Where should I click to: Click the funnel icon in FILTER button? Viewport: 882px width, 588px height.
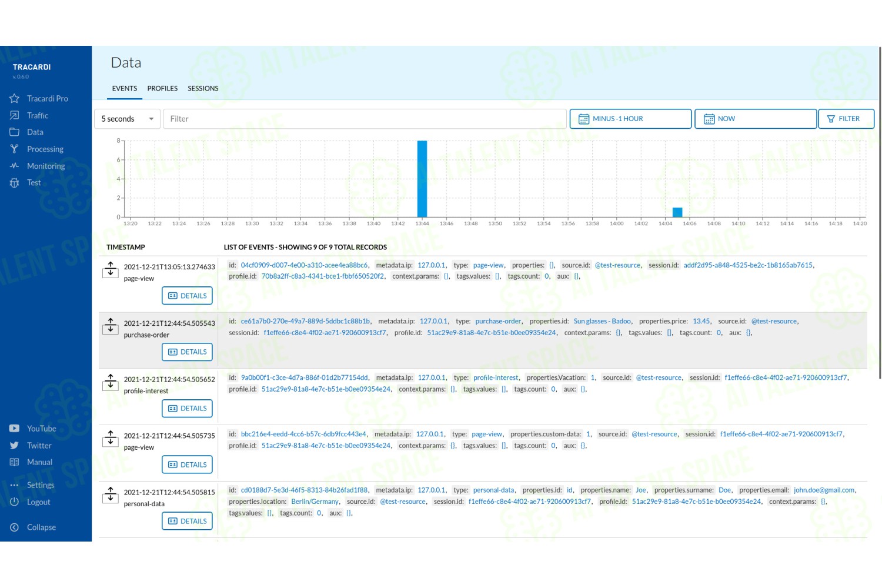pos(831,119)
